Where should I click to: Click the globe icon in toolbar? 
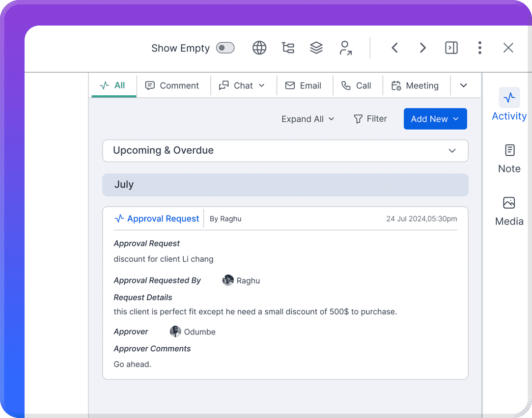[259, 48]
